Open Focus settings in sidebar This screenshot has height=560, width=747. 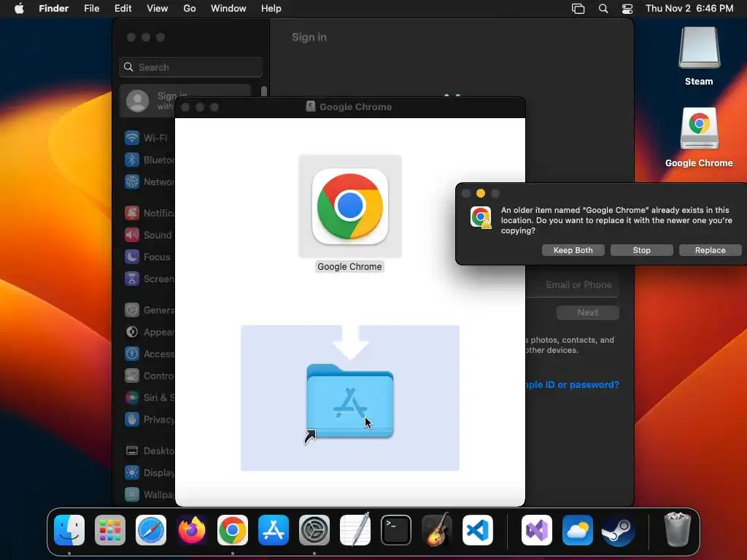149,257
